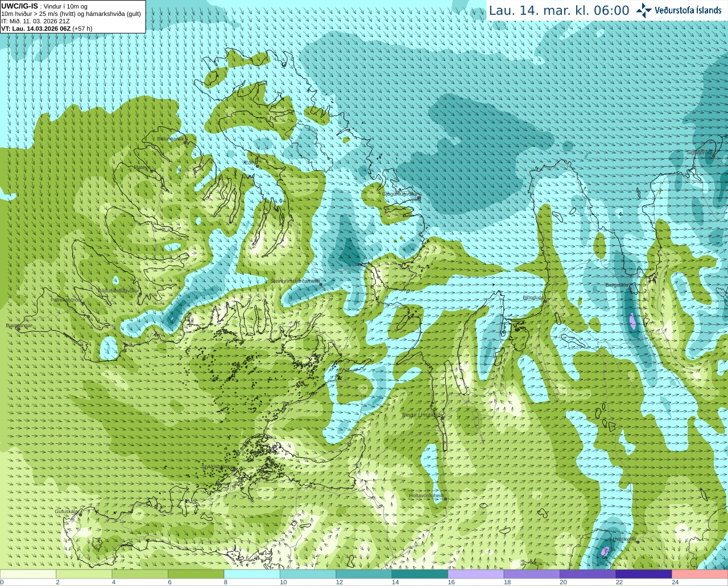Select the 18–20 m/s purple legend swatch
Viewport: 728px width, 586px height.
pyautogui.click(x=532, y=574)
